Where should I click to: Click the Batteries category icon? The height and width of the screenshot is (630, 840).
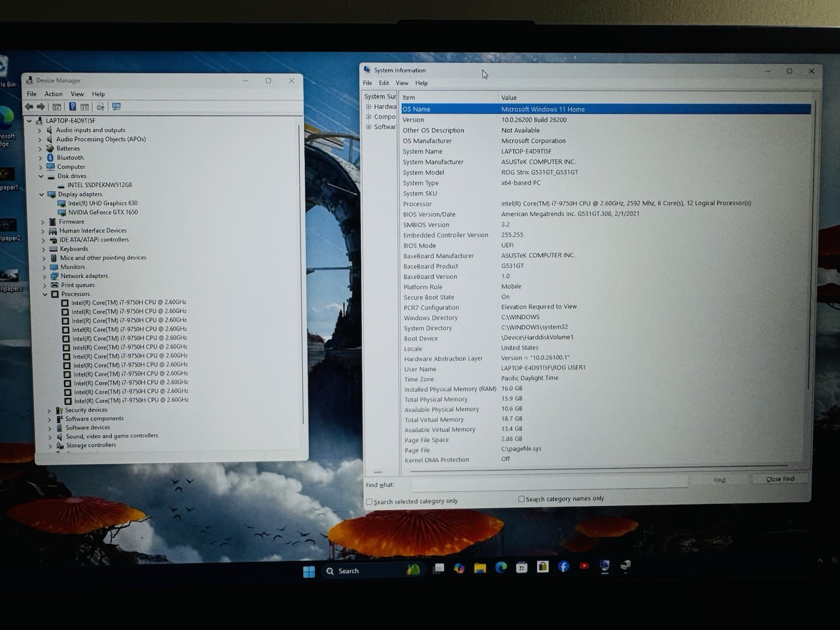(x=50, y=149)
